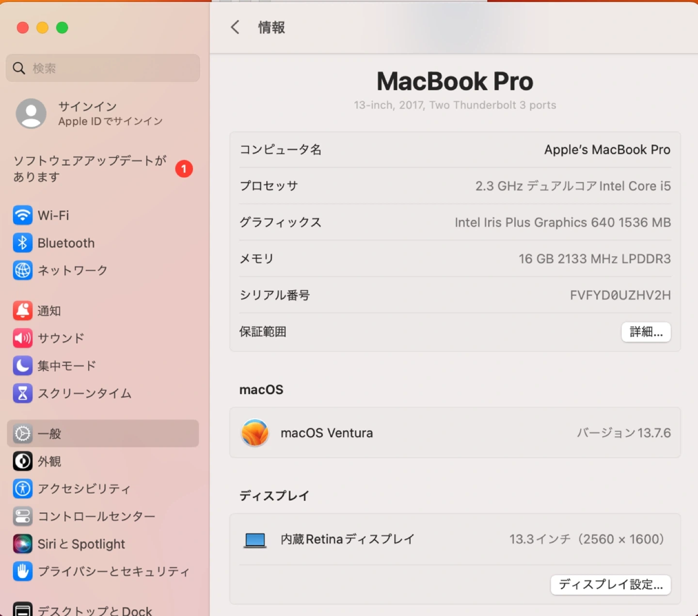Select スクリーンタイム hourglass icon
698x616 pixels.
pos(22,394)
